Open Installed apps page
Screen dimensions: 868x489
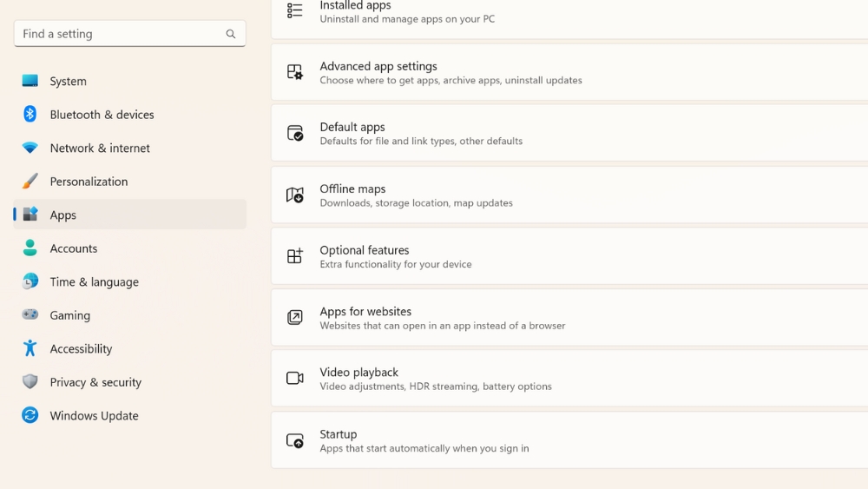point(355,7)
